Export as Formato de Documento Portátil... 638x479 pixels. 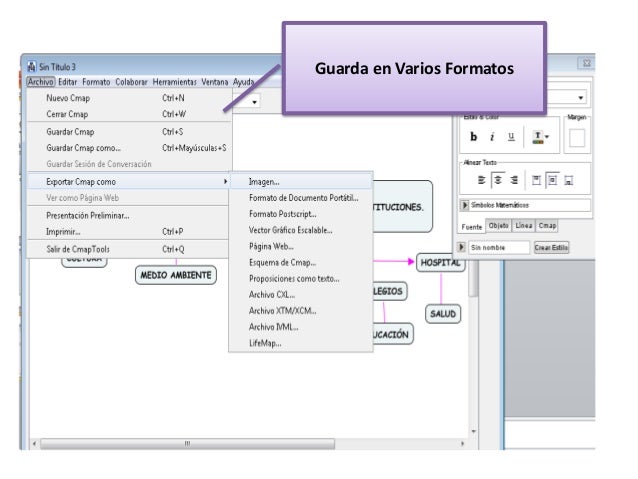(301, 198)
